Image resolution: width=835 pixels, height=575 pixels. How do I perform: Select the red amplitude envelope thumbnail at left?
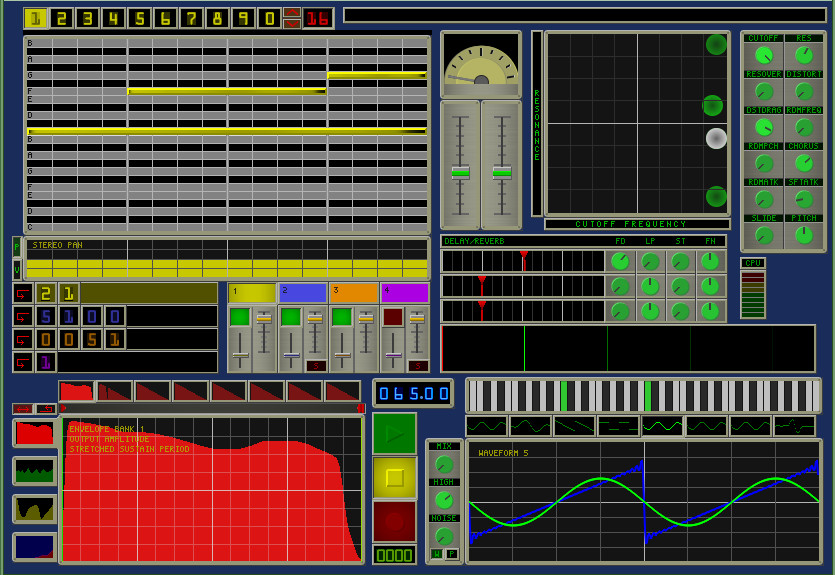click(35, 433)
